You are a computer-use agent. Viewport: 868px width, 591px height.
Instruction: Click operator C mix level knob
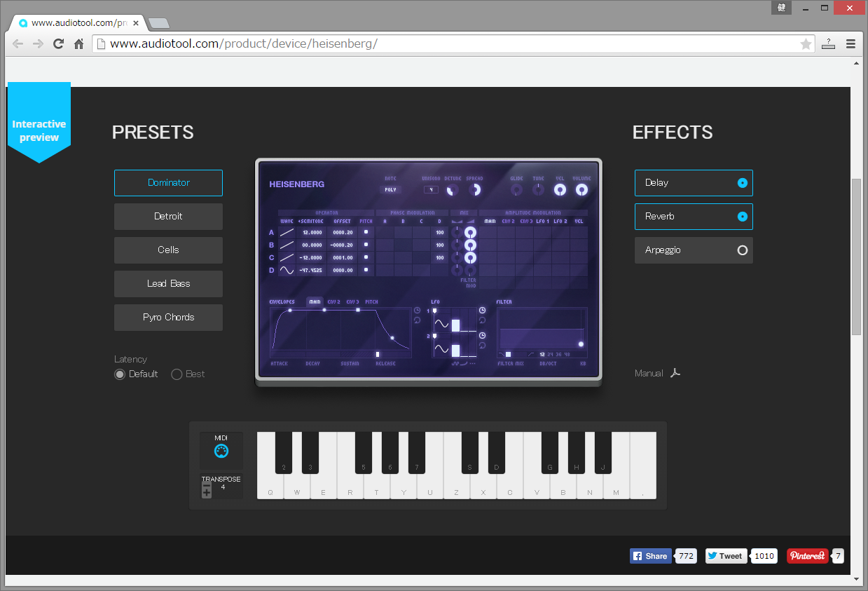(471, 257)
